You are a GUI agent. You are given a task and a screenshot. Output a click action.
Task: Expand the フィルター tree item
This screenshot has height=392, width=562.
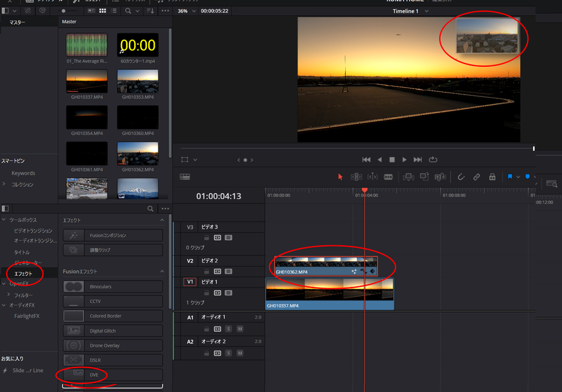tap(9, 294)
